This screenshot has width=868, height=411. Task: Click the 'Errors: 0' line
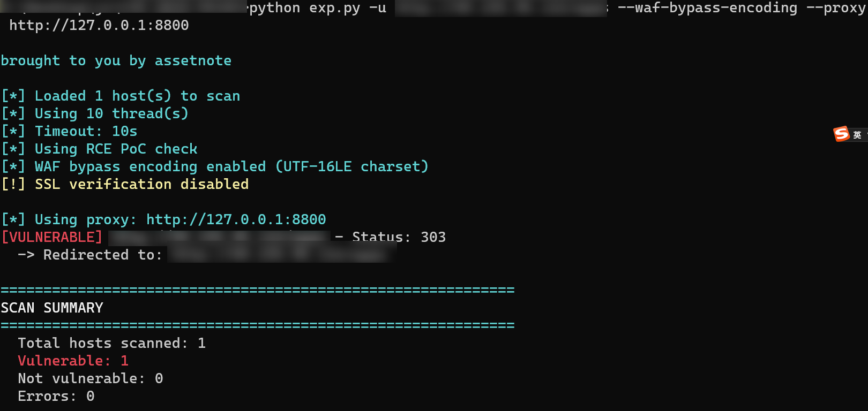tap(56, 396)
